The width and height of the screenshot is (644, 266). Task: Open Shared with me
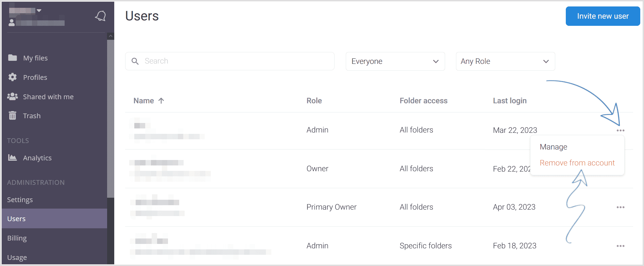coord(48,97)
